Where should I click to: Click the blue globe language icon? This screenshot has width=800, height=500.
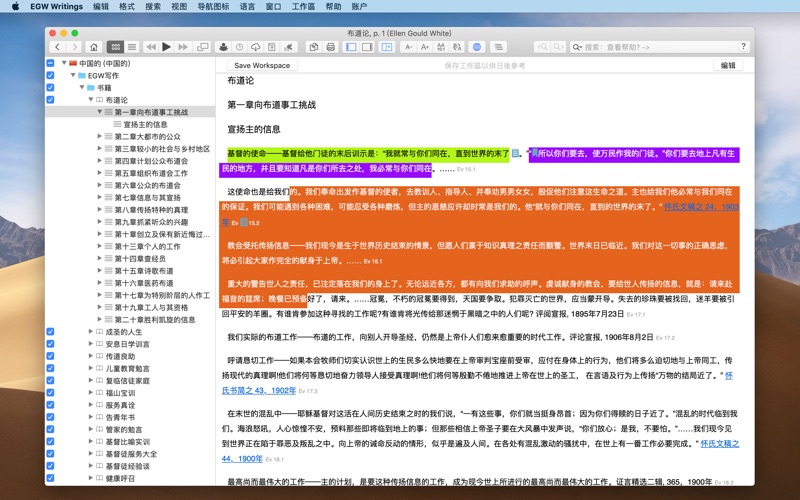[x=477, y=47]
